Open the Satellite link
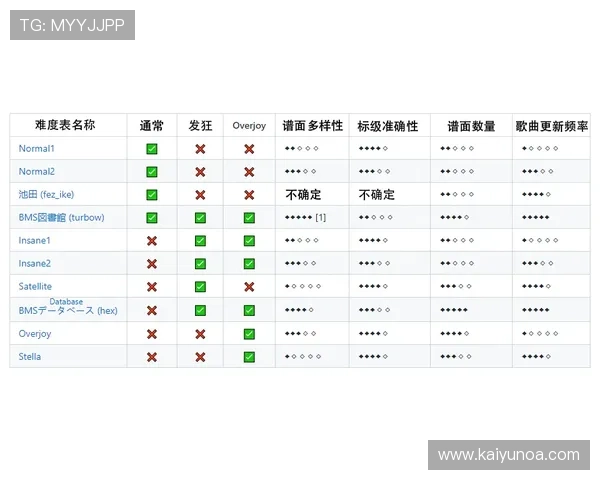This screenshot has width=600, height=480. (35, 286)
